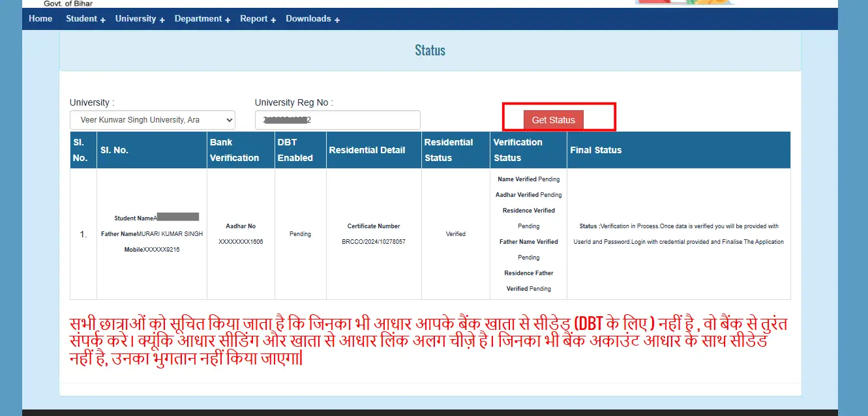Select the Final Status column header
Image resolution: width=868 pixels, height=416 pixels.
[596, 150]
